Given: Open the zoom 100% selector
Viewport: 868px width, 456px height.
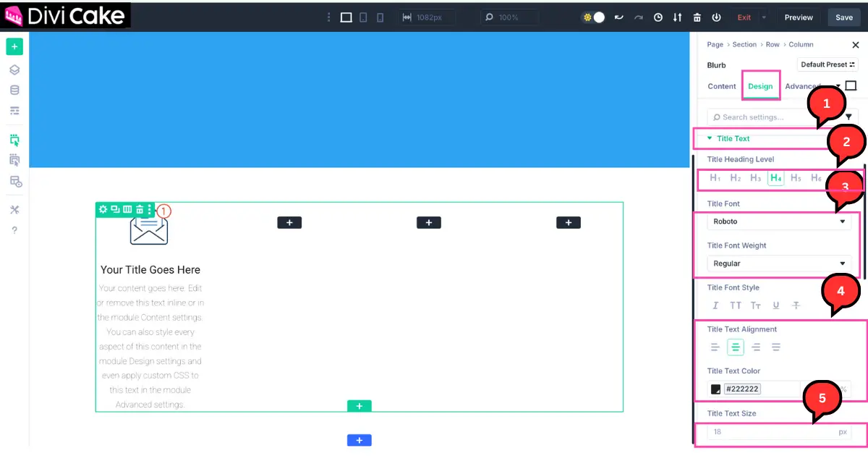Looking at the screenshot, I should [511, 17].
